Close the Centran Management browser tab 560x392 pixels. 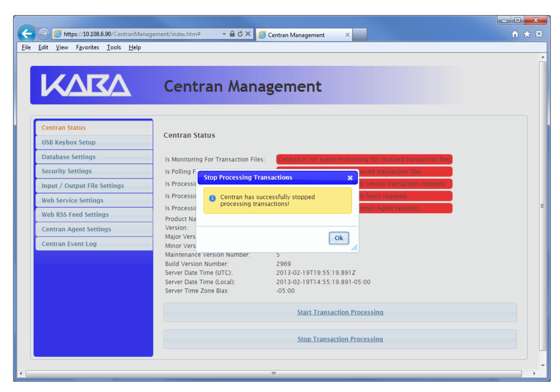point(347,35)
